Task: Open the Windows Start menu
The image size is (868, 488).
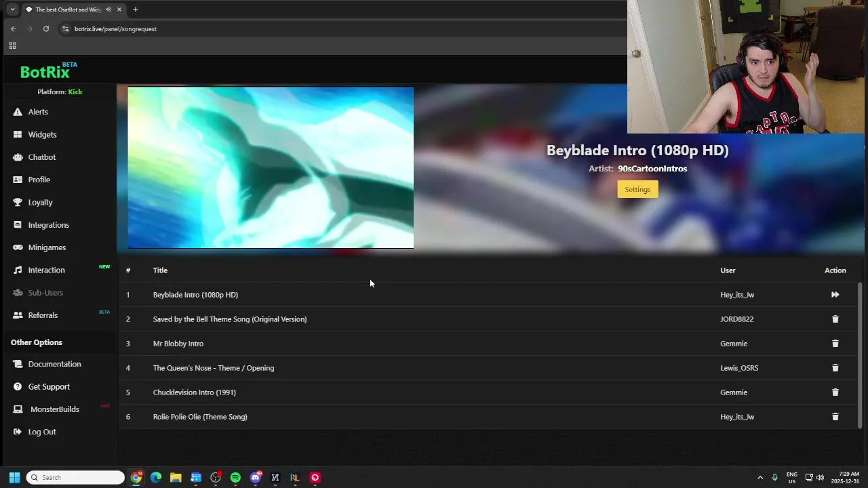Action: click(x=14, y=477)
